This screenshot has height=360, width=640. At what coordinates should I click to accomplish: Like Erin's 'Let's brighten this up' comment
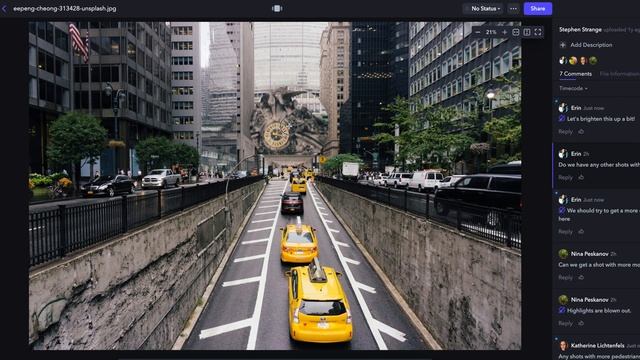(x=581, y=132)
